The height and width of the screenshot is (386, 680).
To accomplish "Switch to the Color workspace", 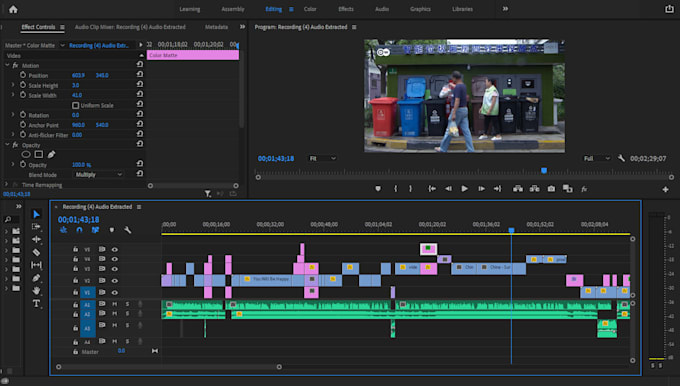I will click(310, 9).
